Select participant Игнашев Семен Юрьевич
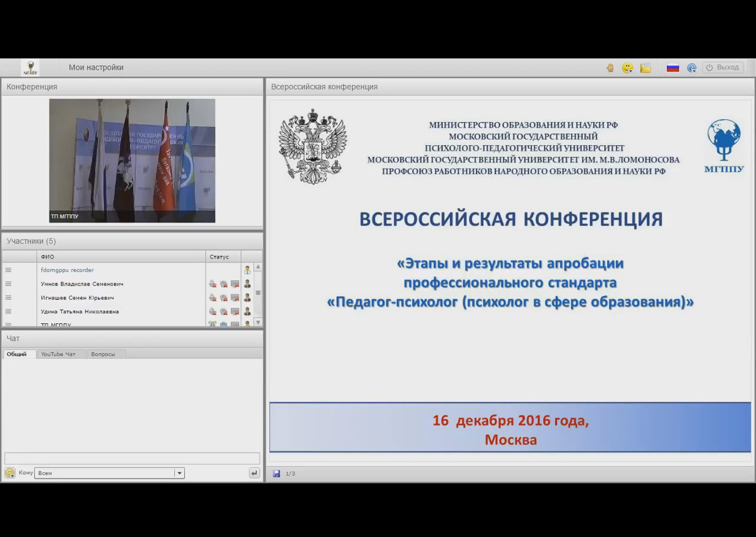 (77, 297)
